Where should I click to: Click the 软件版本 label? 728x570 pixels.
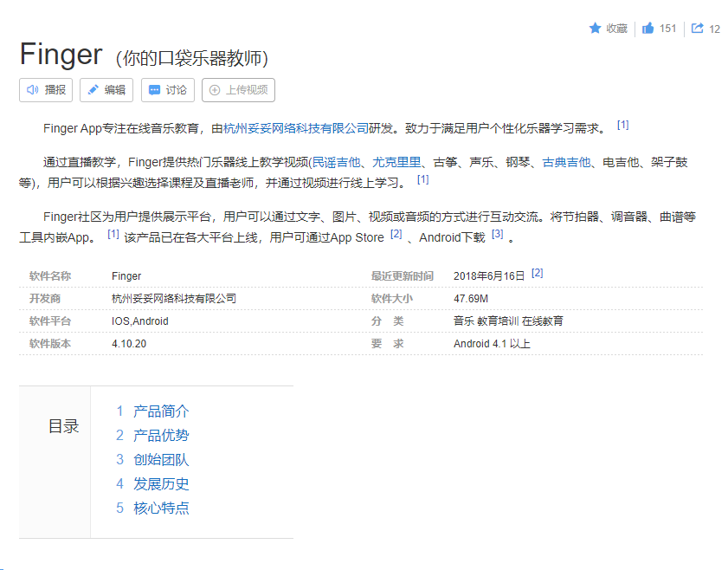[x=50, y=344]
